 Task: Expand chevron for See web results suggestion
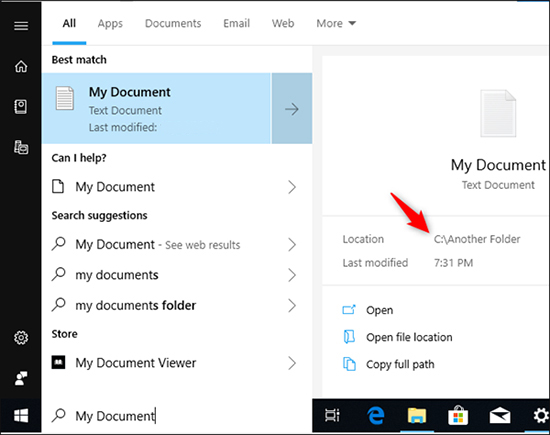tap(292, 245)
